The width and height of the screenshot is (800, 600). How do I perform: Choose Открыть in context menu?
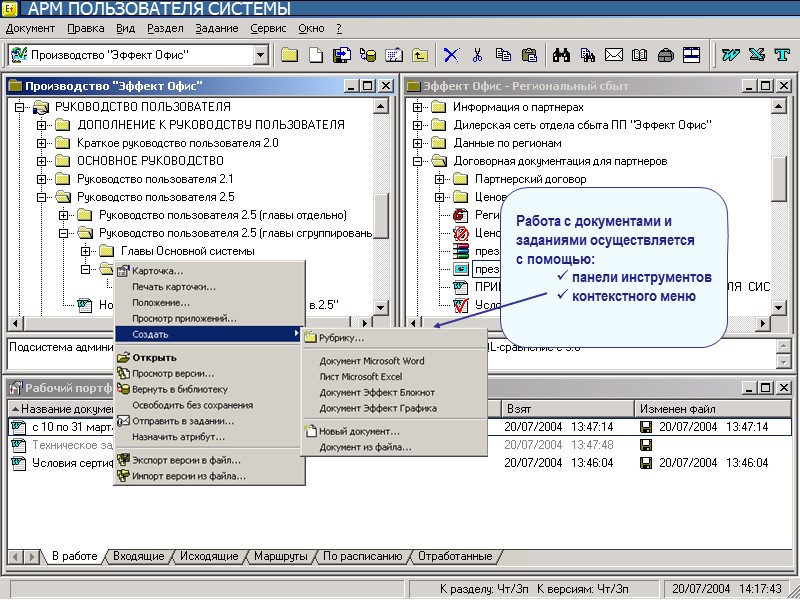pyautogui.click(x=210, y=358)
